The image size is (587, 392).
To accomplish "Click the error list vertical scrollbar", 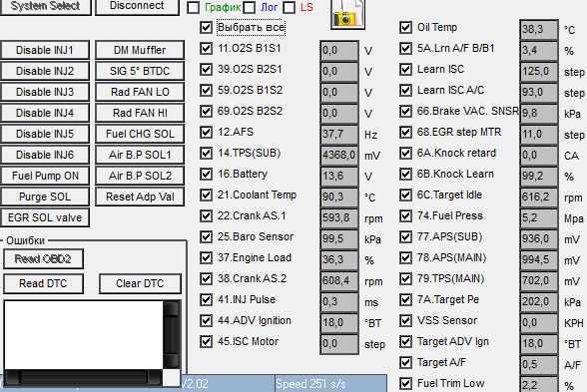I will point(172,335).
